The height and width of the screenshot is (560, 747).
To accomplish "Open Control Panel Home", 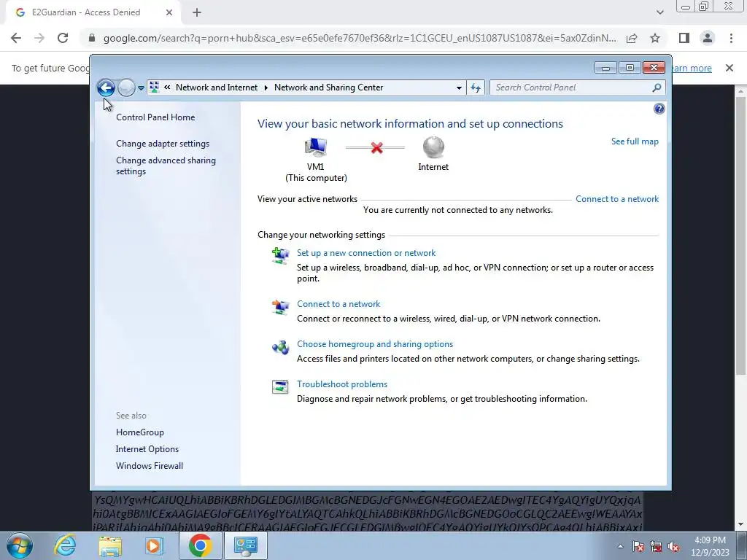I will coord(155,117).
